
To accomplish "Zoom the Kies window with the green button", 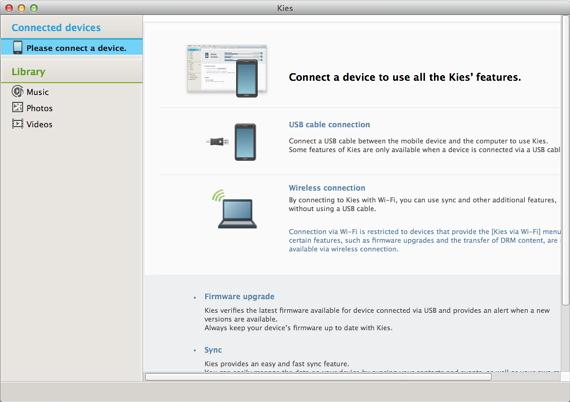I will [x=34, y=8].
